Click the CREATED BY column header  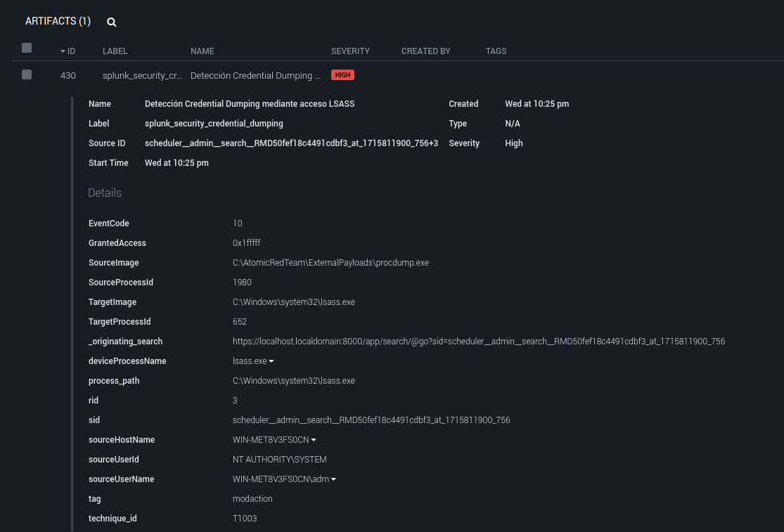425,51
